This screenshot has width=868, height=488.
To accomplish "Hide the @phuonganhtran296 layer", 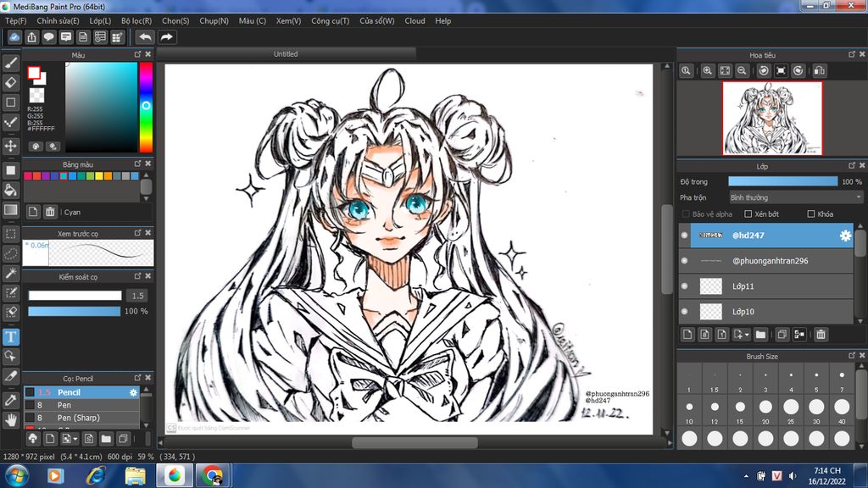I will point(685,261).
